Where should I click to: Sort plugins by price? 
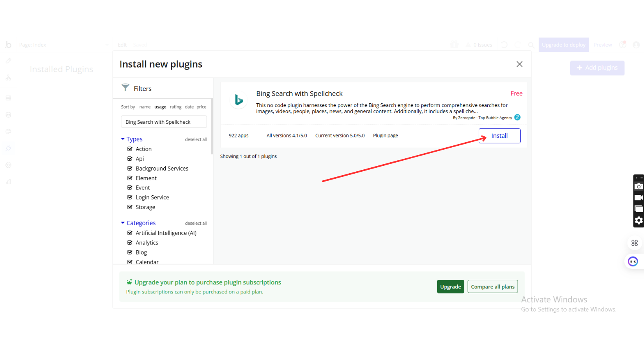pyautogui.click(x=201, y=107)
